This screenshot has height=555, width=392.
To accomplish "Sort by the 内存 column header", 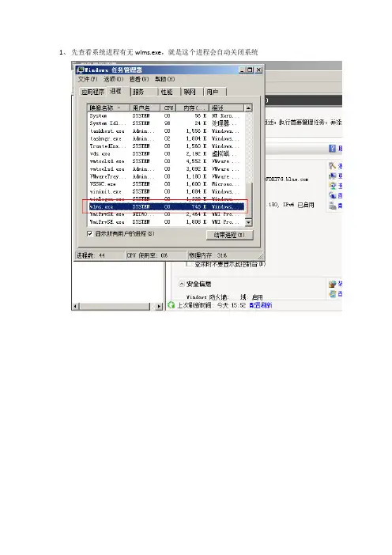I will (193, 108).
